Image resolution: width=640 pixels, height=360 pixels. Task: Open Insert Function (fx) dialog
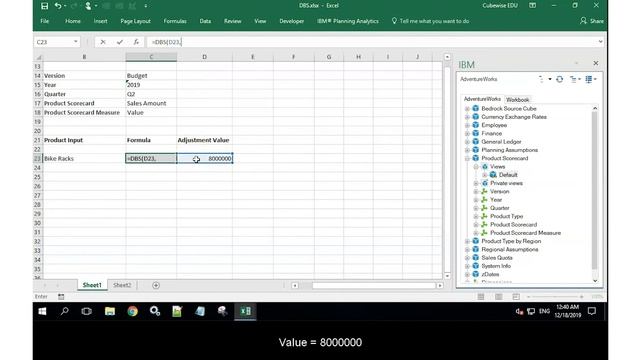136,42
